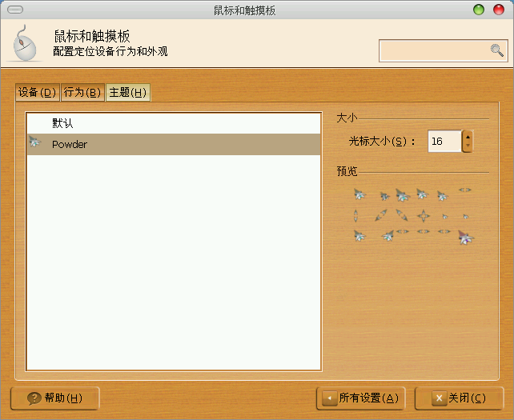Image resolution: width=514 pixels, height=420 pixels.
Task: Select the 默认 theme row
Action: [174, 123]
